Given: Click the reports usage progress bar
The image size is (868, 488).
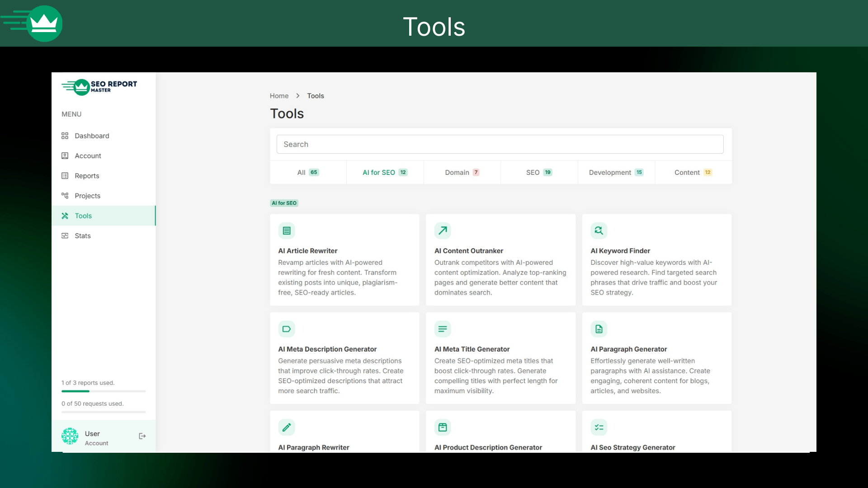Looking at the screenshot, I should click(103, 391).
